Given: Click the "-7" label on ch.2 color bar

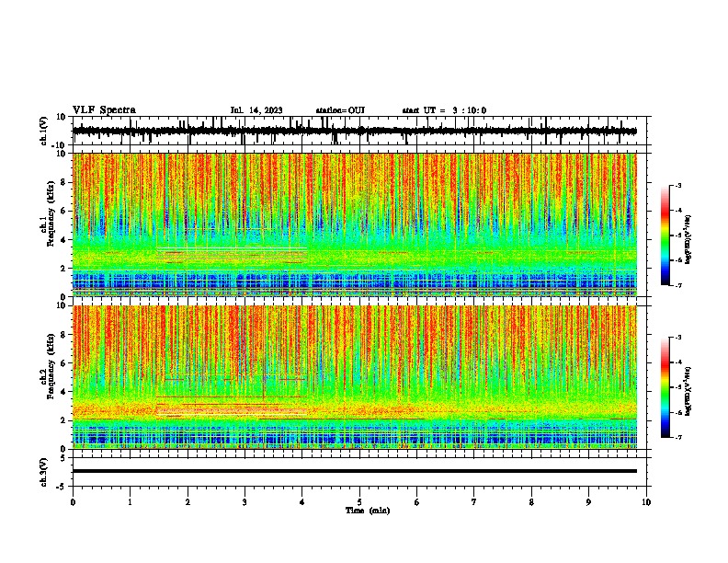Looking at the screenshot, I should [678, 438].
